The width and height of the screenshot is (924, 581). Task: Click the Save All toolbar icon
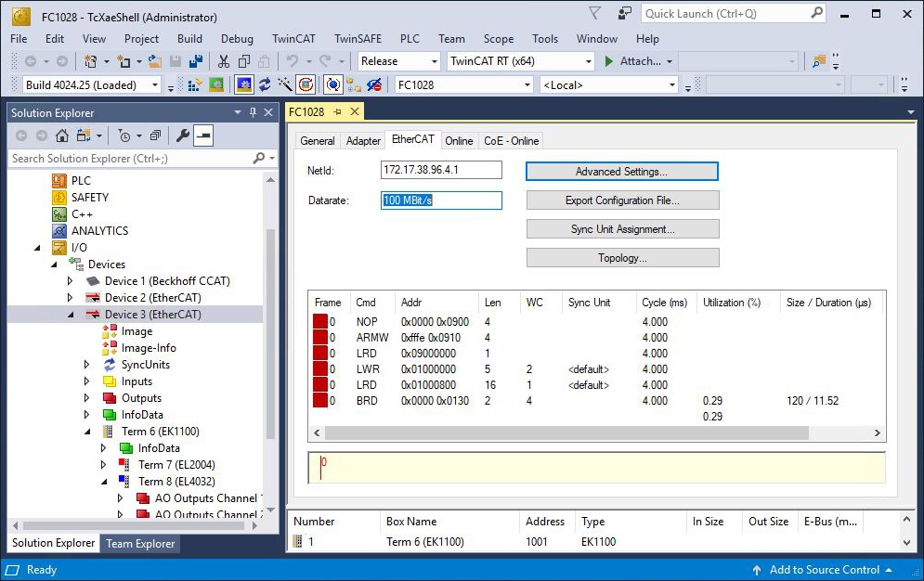point(196,61)
